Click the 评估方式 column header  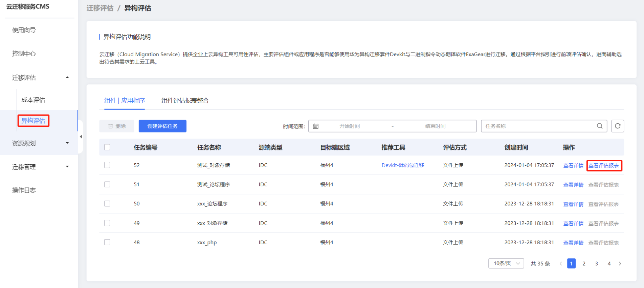pyautogui.click(x=454, y=147)
